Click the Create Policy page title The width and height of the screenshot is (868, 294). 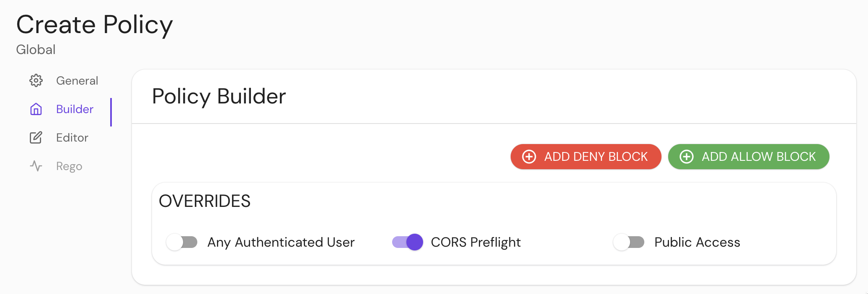pyautogui.click(x=94, y=24)
